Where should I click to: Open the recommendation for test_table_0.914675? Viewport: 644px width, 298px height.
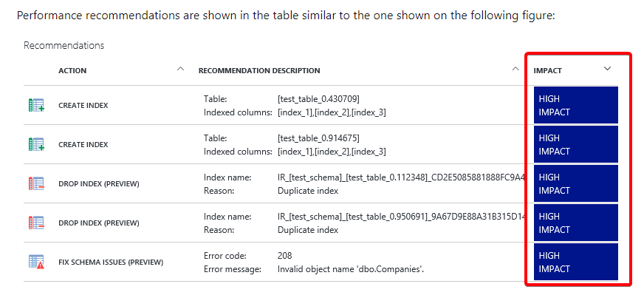(275, 144)
